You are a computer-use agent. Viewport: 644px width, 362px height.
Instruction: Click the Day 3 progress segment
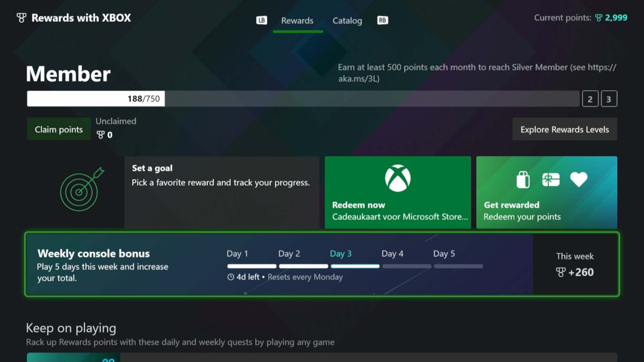(x=355, y=266)
